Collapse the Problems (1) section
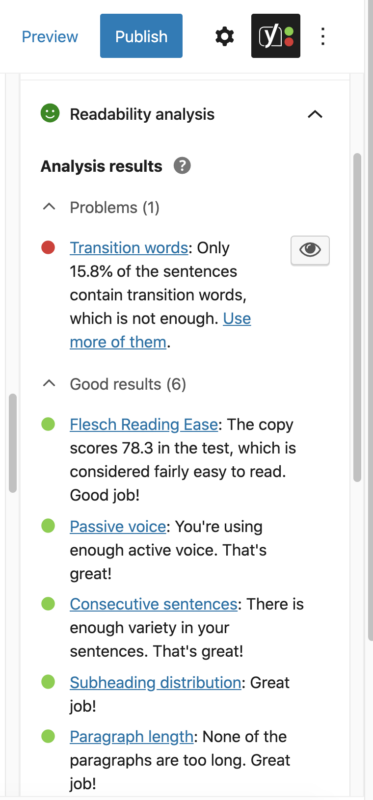This screenshot has width=373, height=800. 49,208
